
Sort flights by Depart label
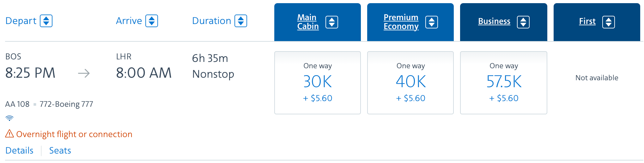(21, 21)
